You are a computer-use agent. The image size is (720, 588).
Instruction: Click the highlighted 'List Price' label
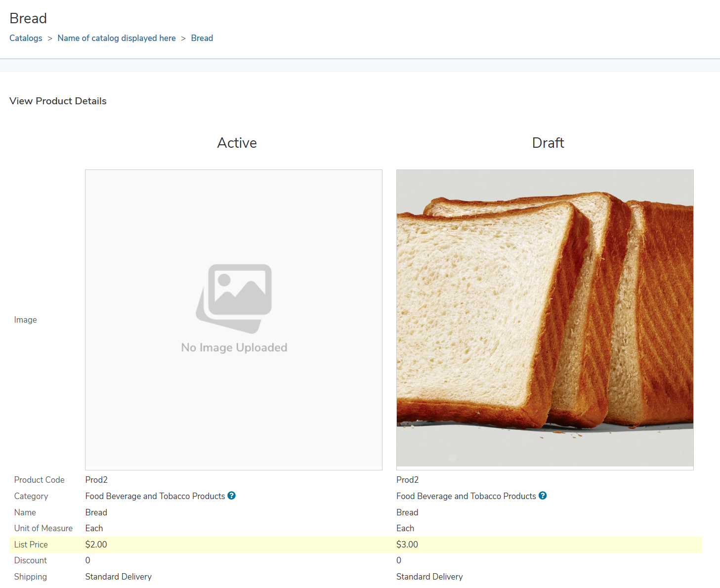coord(31,545)
